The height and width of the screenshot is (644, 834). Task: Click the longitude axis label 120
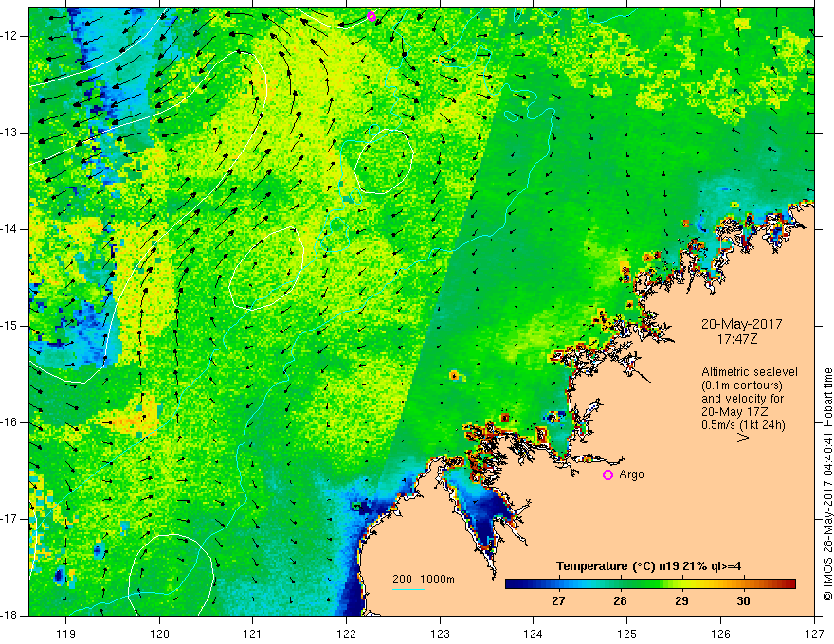coord(159,634)
